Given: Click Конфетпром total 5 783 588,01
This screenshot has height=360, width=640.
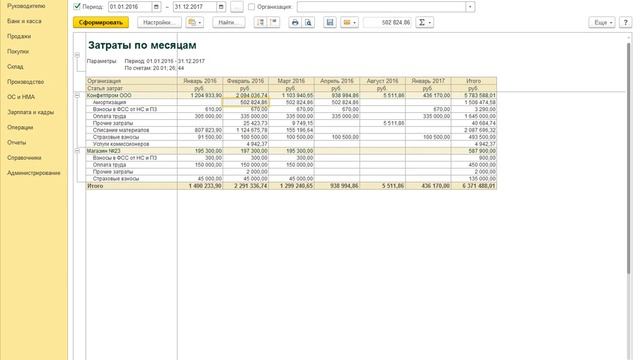Looking at the screenshot, I should pyautogui.click(x=474, y=95).
